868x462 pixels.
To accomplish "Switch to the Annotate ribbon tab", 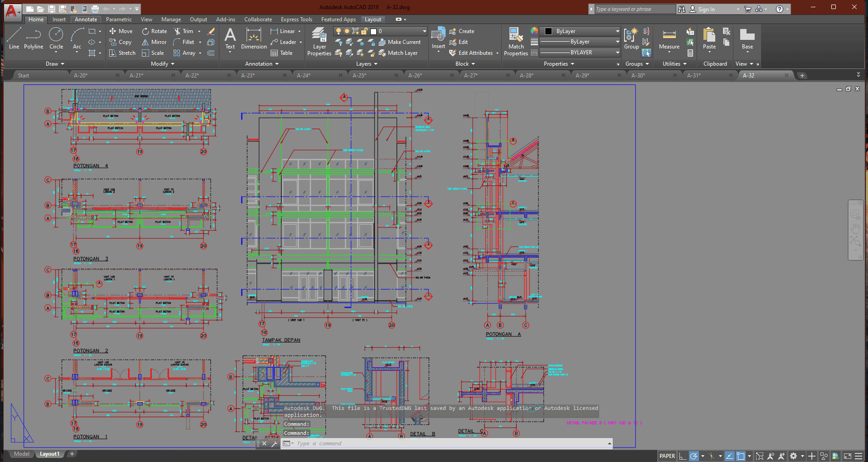I will tap(86, 19).
